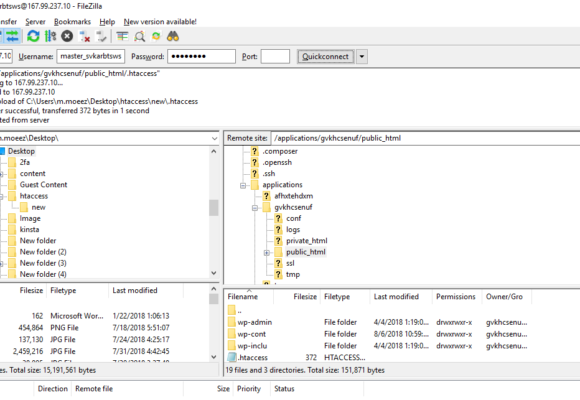
Task: Click the .htaccess file icon in remote list
Action: (232, 357)
